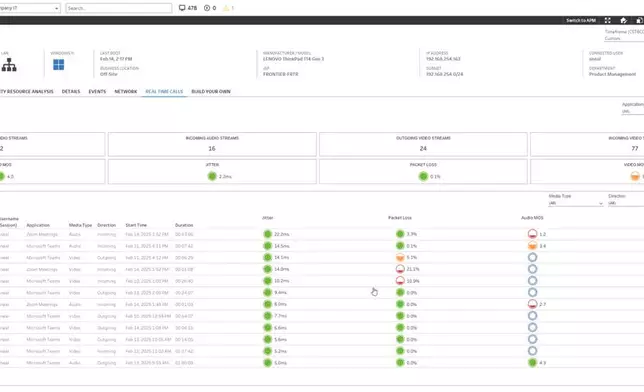Image resolution: width=644 pixels, height=392 pixels.
Task: Sort by the Duration column header
Action: tap(184, 225)
